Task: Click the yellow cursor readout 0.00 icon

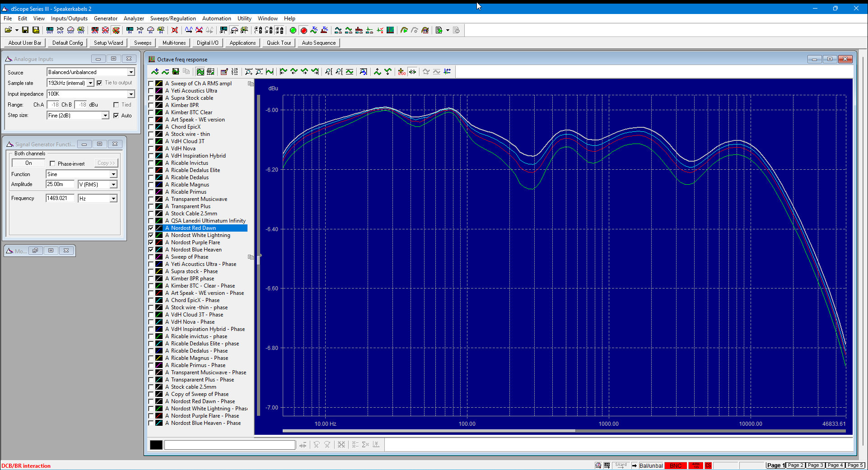Action: pos(401,72)
